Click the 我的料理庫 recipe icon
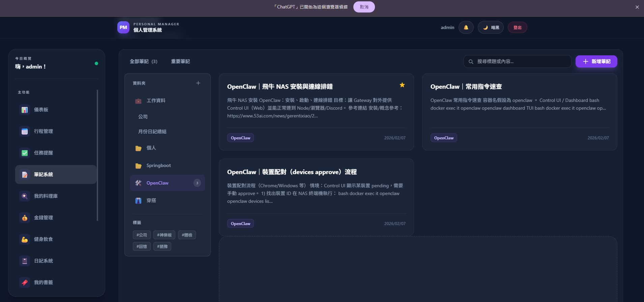The image size is (644, 302). coord(25,196)
